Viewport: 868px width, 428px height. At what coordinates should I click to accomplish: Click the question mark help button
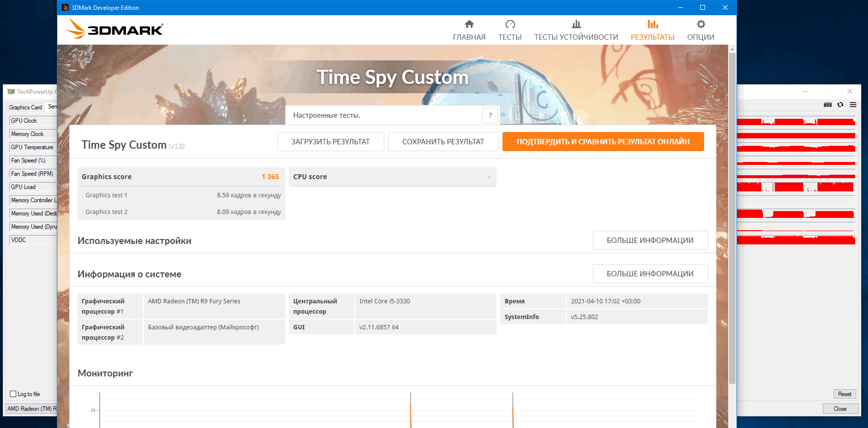(x=490, y=115)
